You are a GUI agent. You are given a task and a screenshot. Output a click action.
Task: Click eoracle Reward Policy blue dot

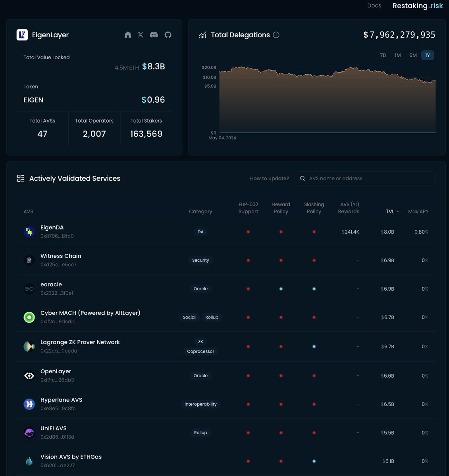pos(281,289)
